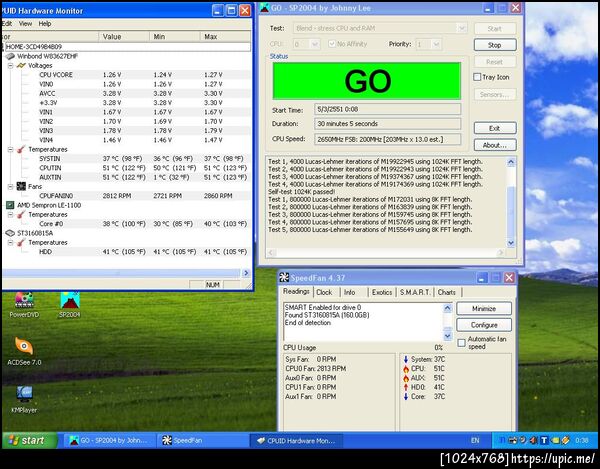Switch to the S.M.A.R.T. tab in SpeedFan
Viewport: 600px width, 469px height.
pos(415,292)
